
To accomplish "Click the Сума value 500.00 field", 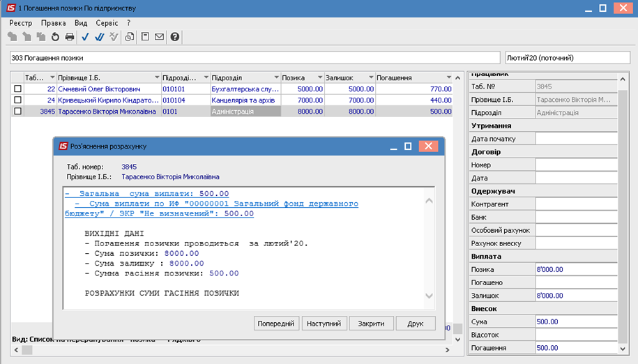I will 577,321.
